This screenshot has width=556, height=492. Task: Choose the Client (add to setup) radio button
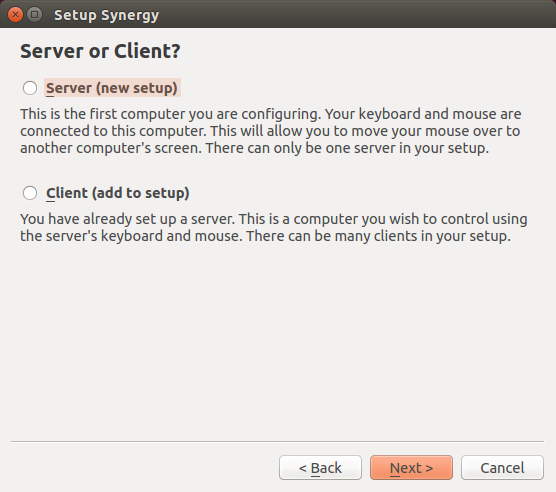(30, 193)
